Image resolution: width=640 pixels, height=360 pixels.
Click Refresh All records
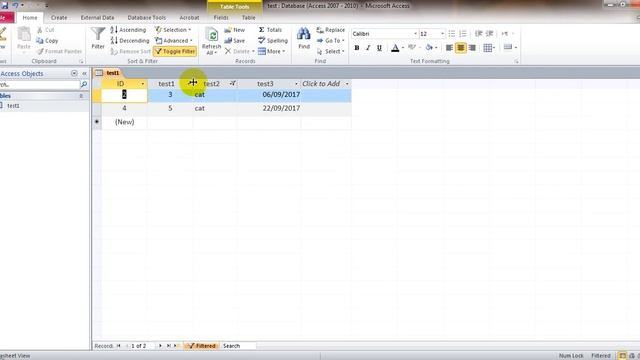tap(211, 41)
